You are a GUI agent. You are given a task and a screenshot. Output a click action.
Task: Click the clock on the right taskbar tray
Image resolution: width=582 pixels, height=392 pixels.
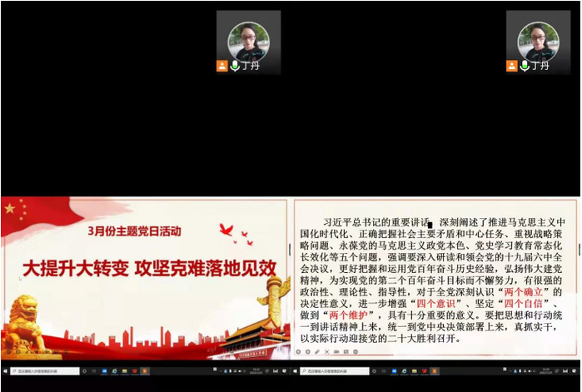pos(546,370)
